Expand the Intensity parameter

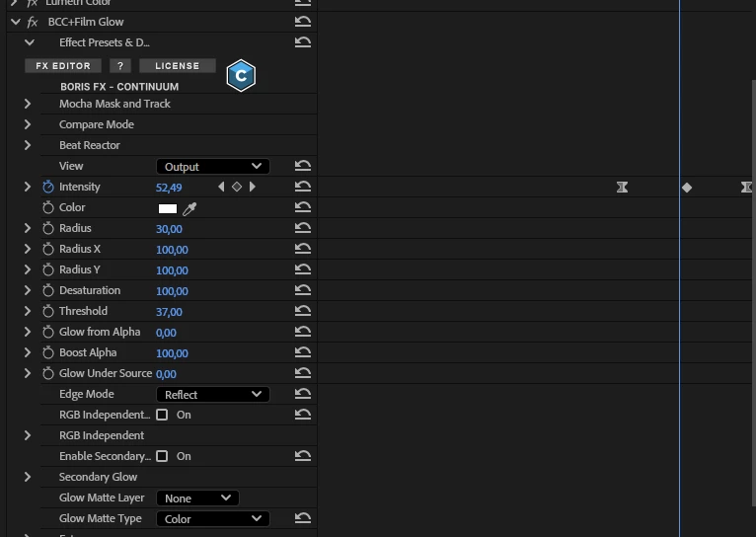point(28,187)
